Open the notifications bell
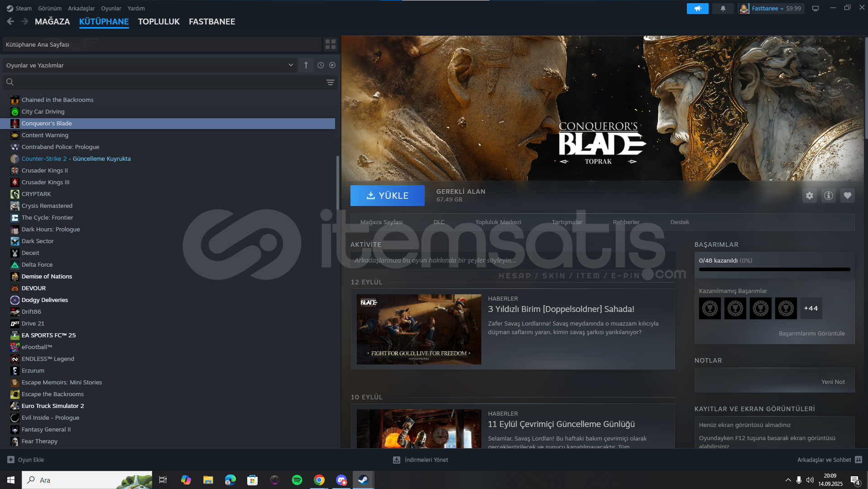Image resolution: width=868 pixels, height=489 pixels. 723,9
